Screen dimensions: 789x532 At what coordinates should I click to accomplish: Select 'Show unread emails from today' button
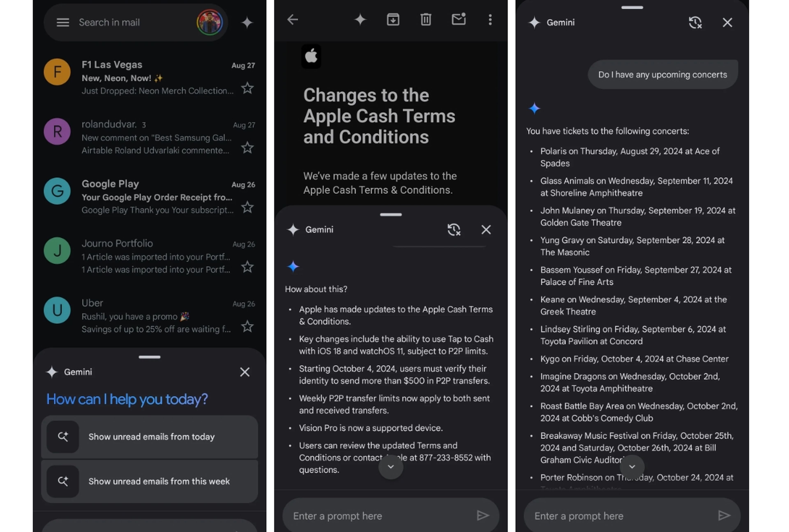pos(151,436)
